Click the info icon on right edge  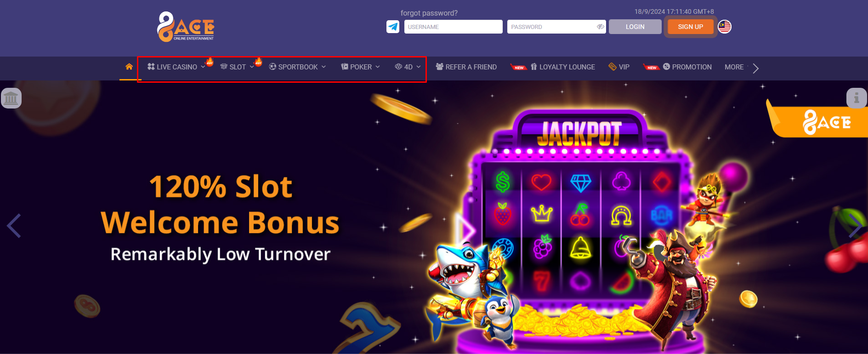point(857,98)
